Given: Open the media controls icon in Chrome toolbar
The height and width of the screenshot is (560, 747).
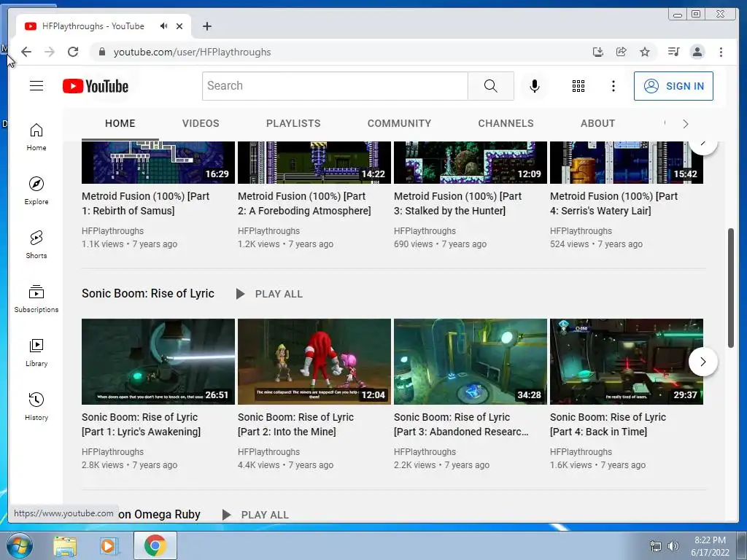Looking at the screenshot, I should pos(673,52).
